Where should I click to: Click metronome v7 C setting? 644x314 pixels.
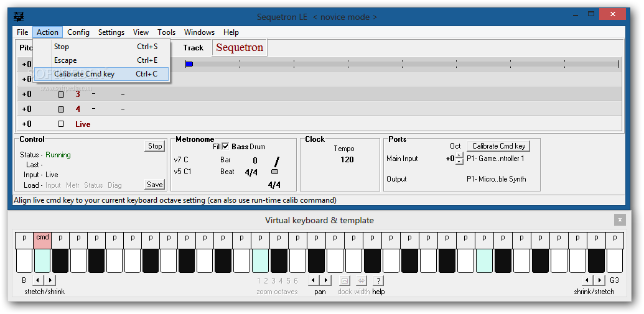pos(181,160)
